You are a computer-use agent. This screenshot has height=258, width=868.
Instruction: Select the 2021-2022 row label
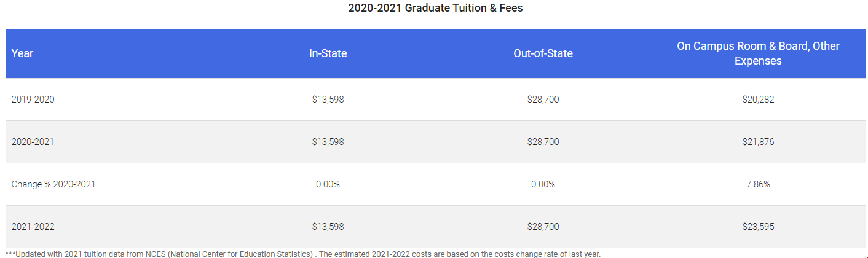33,226
